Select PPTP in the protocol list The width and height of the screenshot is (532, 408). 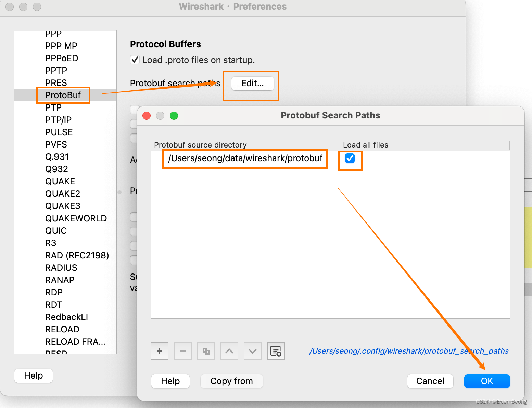[x=65, y=71]
